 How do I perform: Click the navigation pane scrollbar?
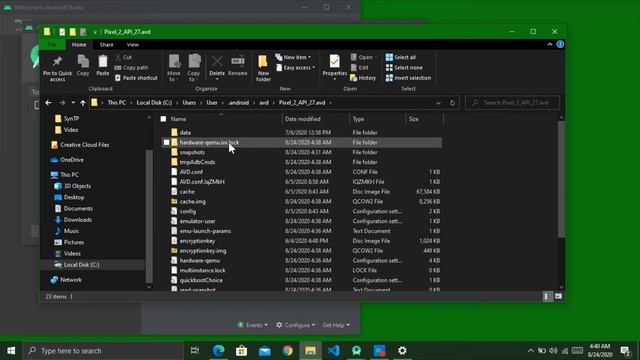pyautogui.click(x=149, y=216)
